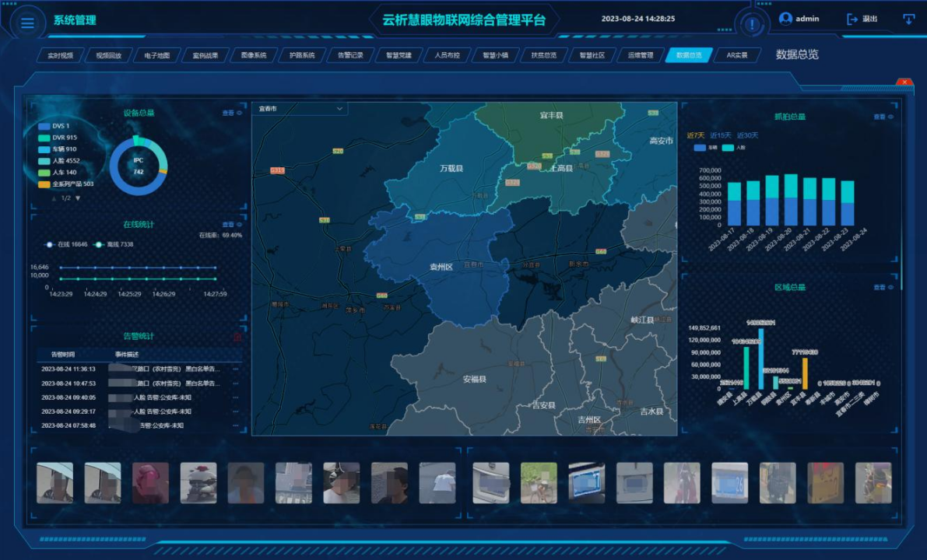The height and width of the screenshot is (560, 927).
Task: Open the 人员布控 tab
Action: 448,55
